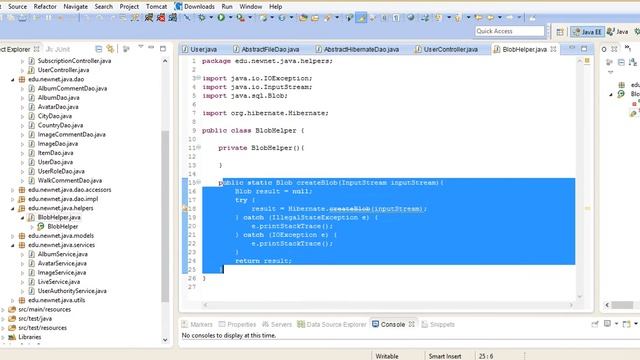The width and height of the screenshot is (640, 360).
Task: Open the Refactor menu
Action: point(45,7)
